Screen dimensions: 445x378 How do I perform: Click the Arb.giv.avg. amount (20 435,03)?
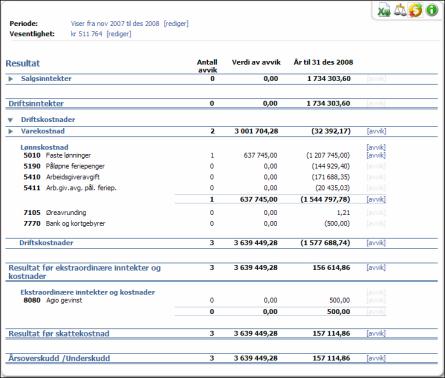[333, 188]
